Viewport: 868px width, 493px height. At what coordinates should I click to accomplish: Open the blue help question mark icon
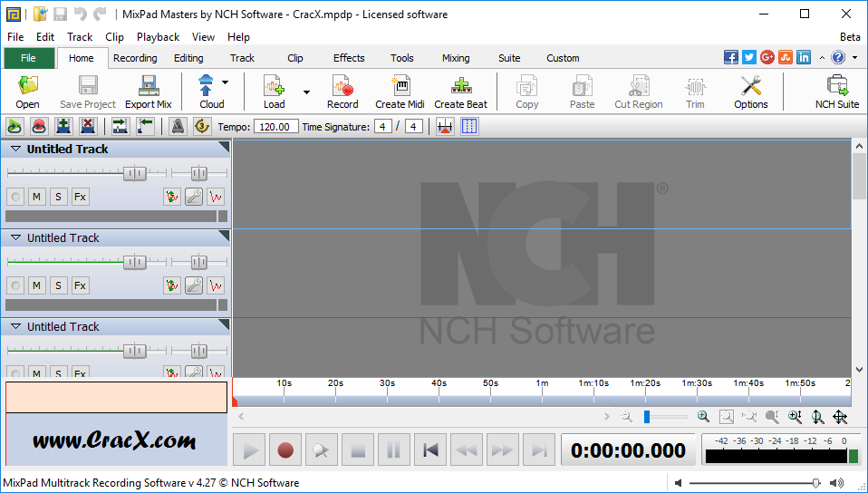coord(839,57)
